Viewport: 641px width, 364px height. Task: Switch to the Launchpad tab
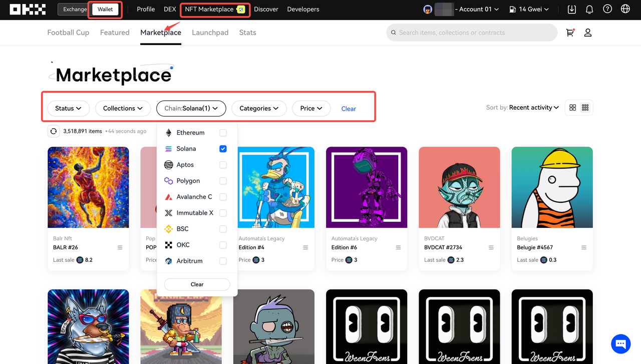[210, 33]
